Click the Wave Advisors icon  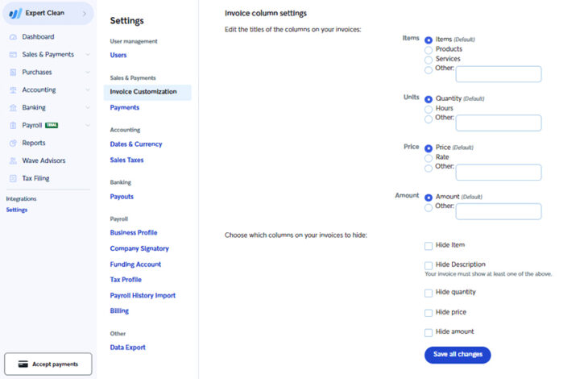pyautogui.click(x=13, y=161)
